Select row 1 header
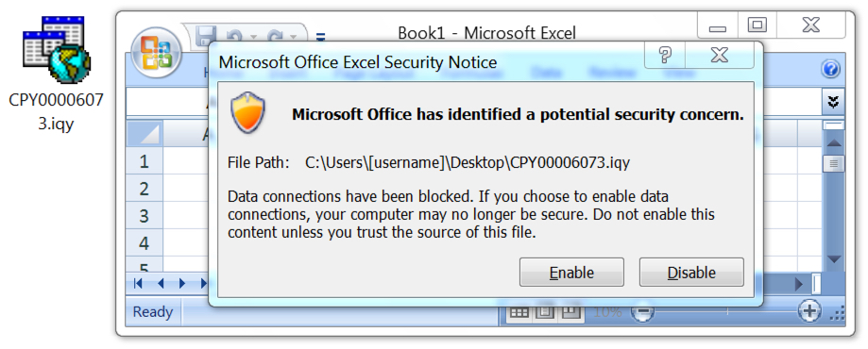The image size is (868, 349). 144,161
